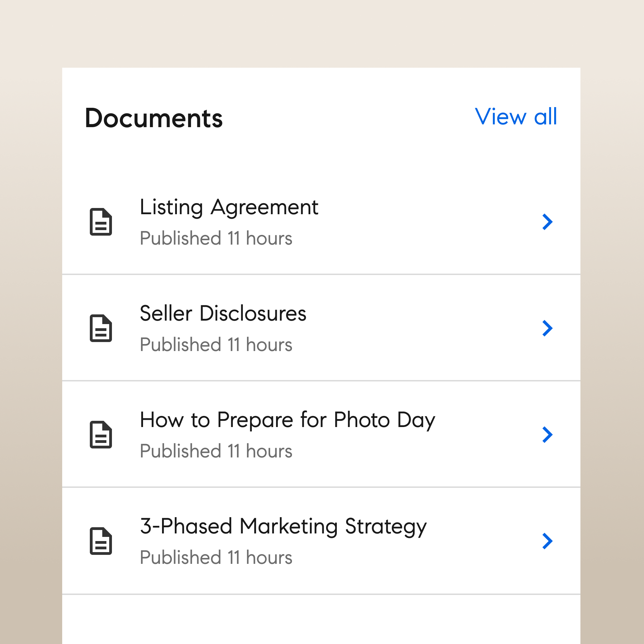This screenshot has width=644, height=644.
Task: Open Listing Agreement via its chevron arrow
Action: coord(547,222)
